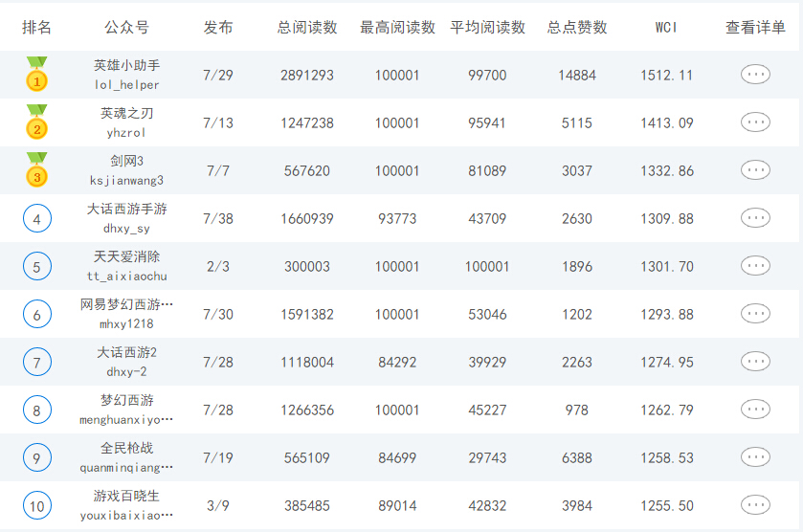Select the ksjianwang3 account ID

(126, 180)
